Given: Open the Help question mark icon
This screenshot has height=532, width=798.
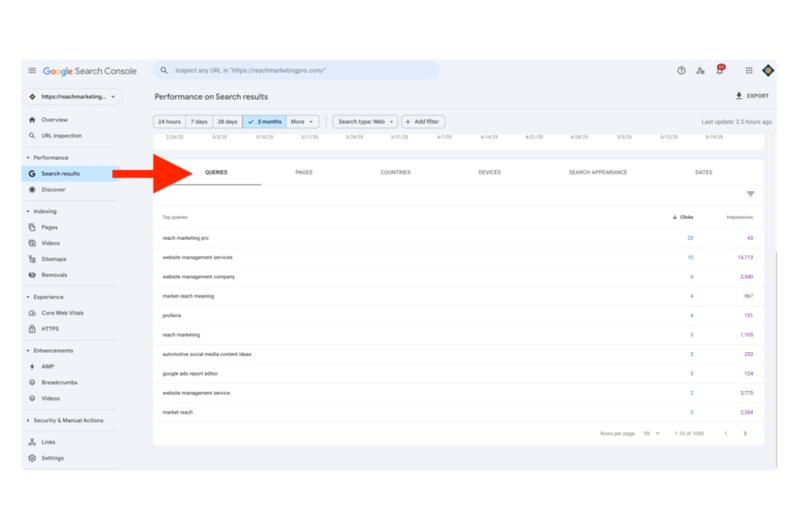Looking at the screenshot, I should tap(681, 71).
